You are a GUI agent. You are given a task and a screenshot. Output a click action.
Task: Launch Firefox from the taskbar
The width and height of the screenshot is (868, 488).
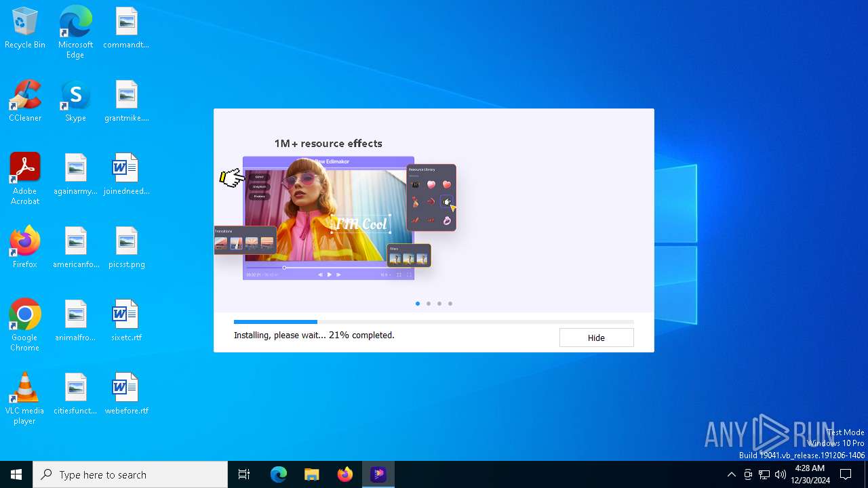(345, 474)
